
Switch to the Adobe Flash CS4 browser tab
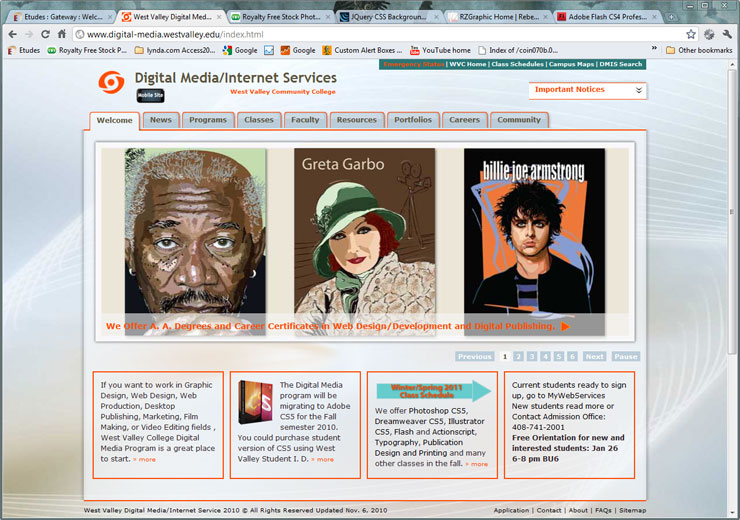(606, 17)
